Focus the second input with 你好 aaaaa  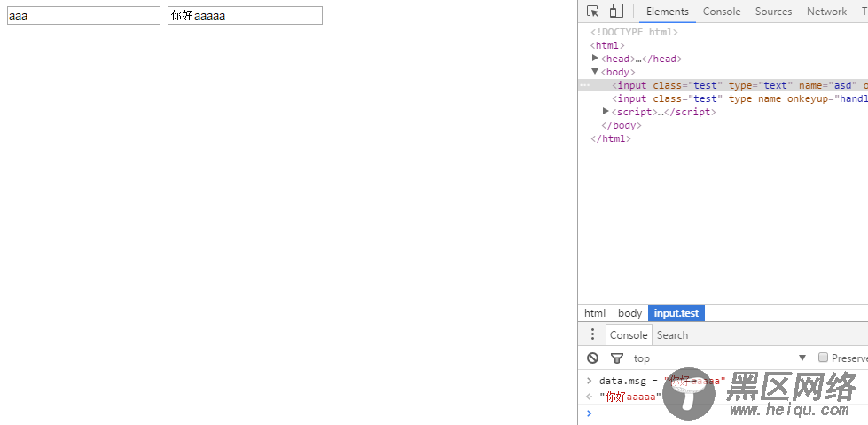coord(246,15)
